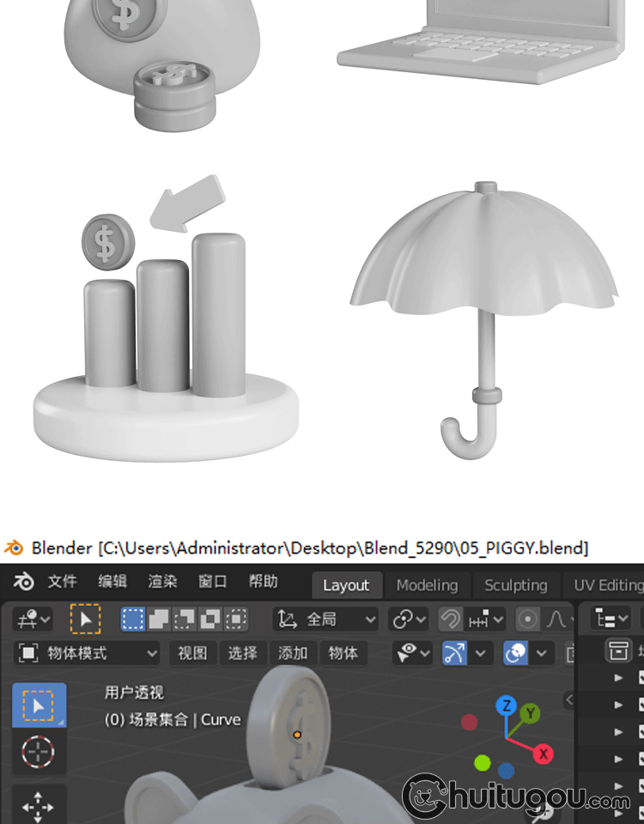Switch to the Layout workspace tab
Image resolution: width=644 pixels, height=824 pixels.
tap(346, 585)
